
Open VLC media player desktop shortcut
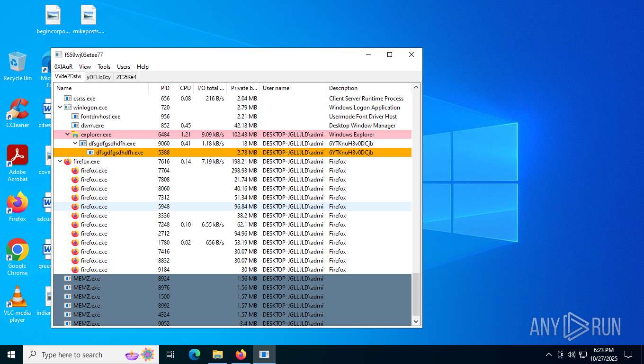18,304
